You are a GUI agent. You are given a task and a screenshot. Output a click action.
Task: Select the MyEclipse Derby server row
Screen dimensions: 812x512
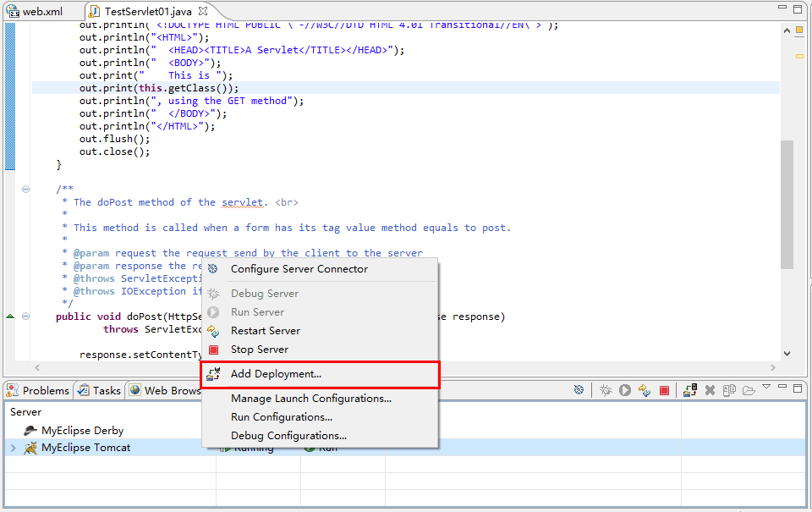click(82, 431)
